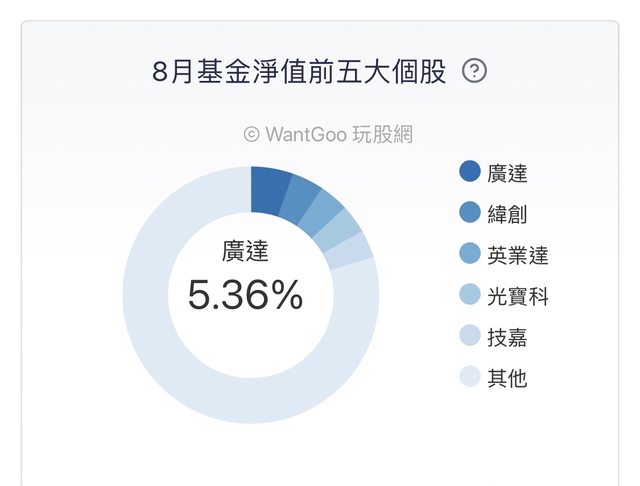The height and width of the screenshot is (486, 640).
Task: Toggle the 英業達 legend label
Action: point(518,255)
